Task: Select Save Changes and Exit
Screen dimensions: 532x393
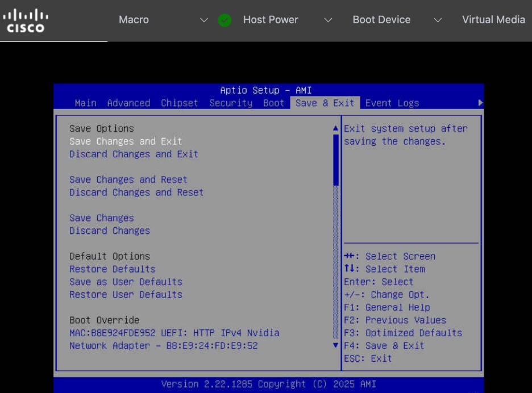Action: pos(126,141)
